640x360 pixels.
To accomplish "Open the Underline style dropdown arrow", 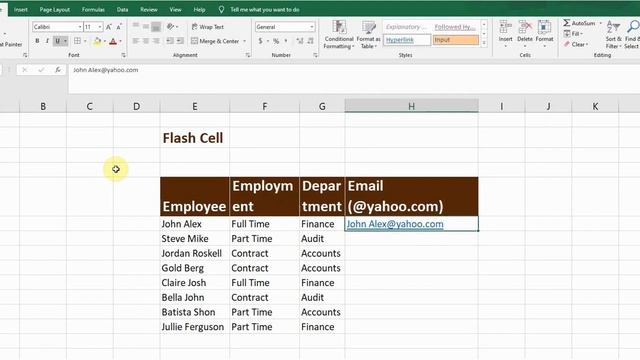I will click(65, 41).
